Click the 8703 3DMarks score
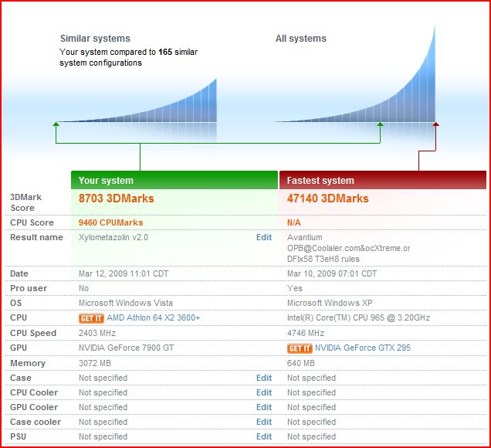Viewport: 491px width, 448px height. (x=116, y=199)
